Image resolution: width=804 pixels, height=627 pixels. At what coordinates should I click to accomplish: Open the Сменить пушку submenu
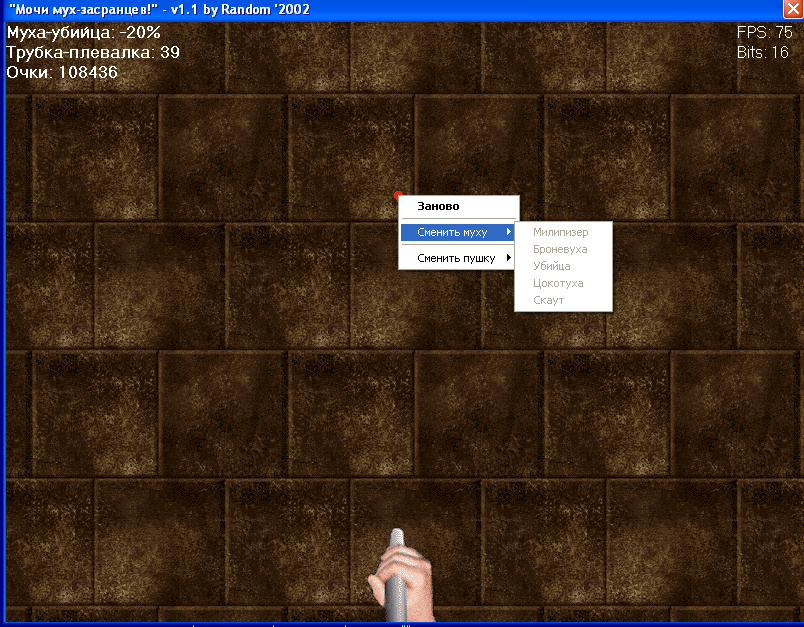tap(458, 258)
